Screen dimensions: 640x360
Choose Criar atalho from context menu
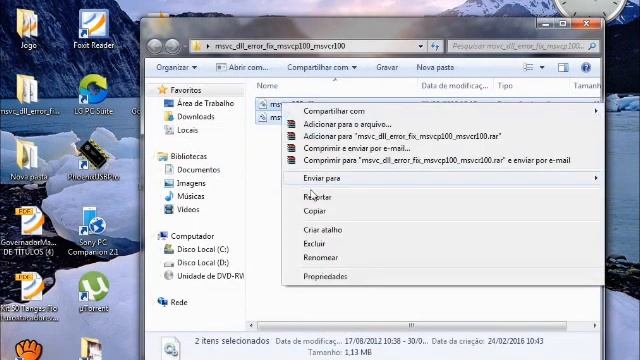tap(322, 230)
